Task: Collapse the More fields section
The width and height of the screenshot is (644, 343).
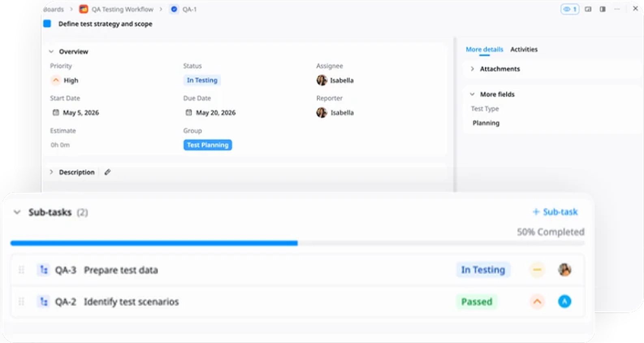Action: click(472, 94)
